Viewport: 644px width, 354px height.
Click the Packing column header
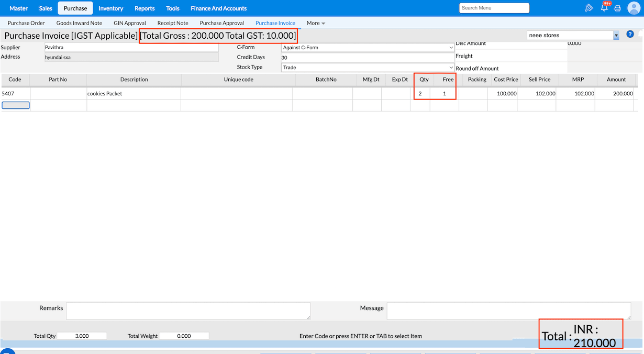point(477,80)
